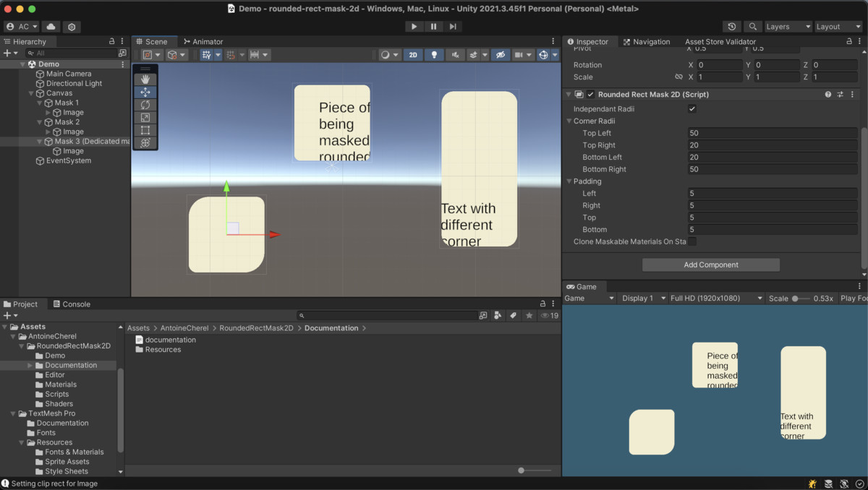Search by label in Project panel

(513, 316)
